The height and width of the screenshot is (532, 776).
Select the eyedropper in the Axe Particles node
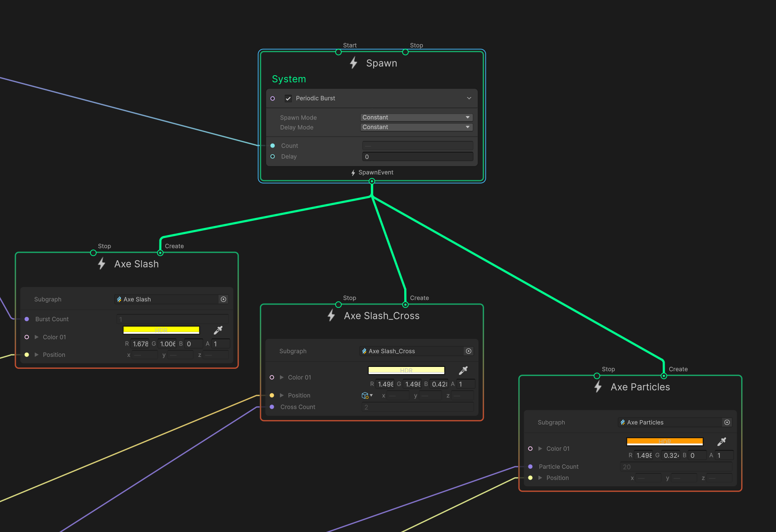pyautogui.click(x=723, y=442)
